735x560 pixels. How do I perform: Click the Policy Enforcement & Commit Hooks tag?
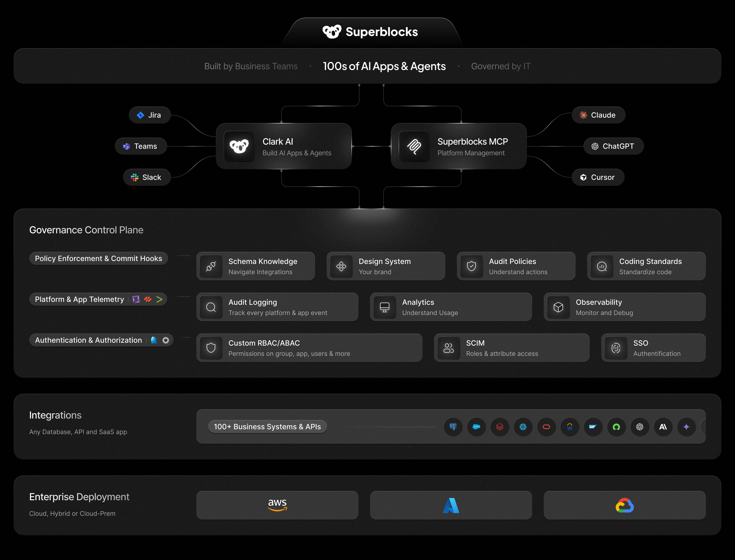pos(98,258)
